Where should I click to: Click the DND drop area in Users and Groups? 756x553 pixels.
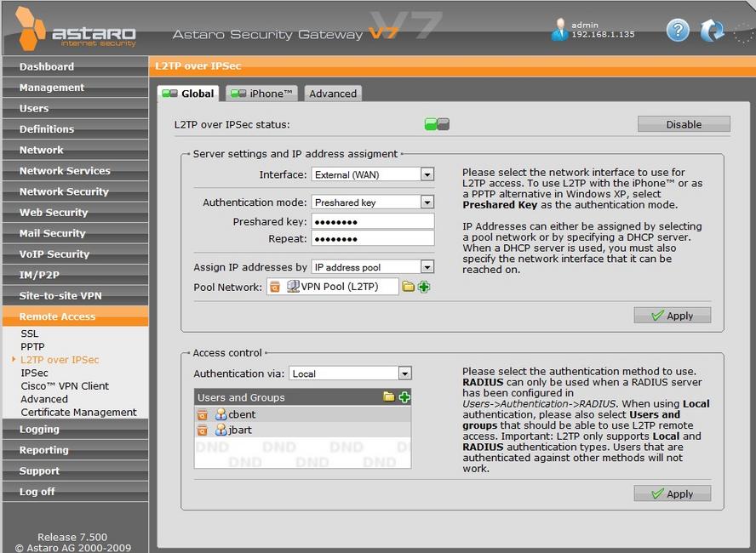[302, 453]
